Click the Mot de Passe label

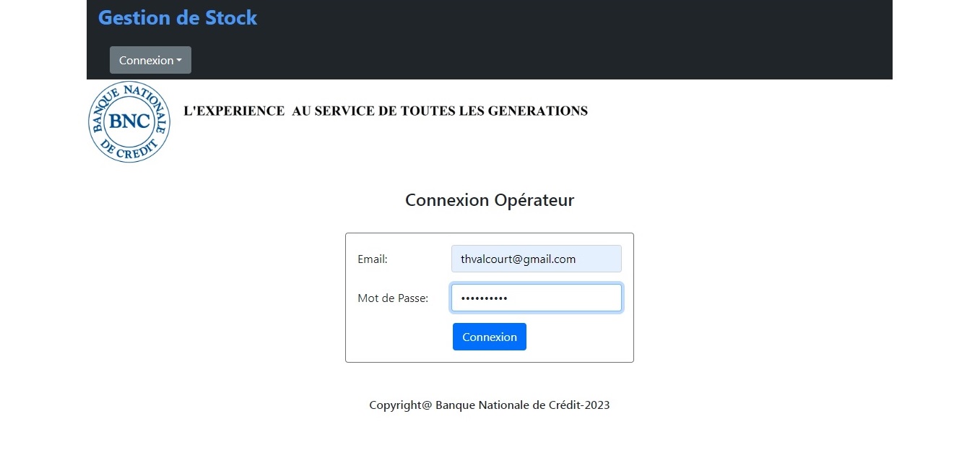pos(393,298)
